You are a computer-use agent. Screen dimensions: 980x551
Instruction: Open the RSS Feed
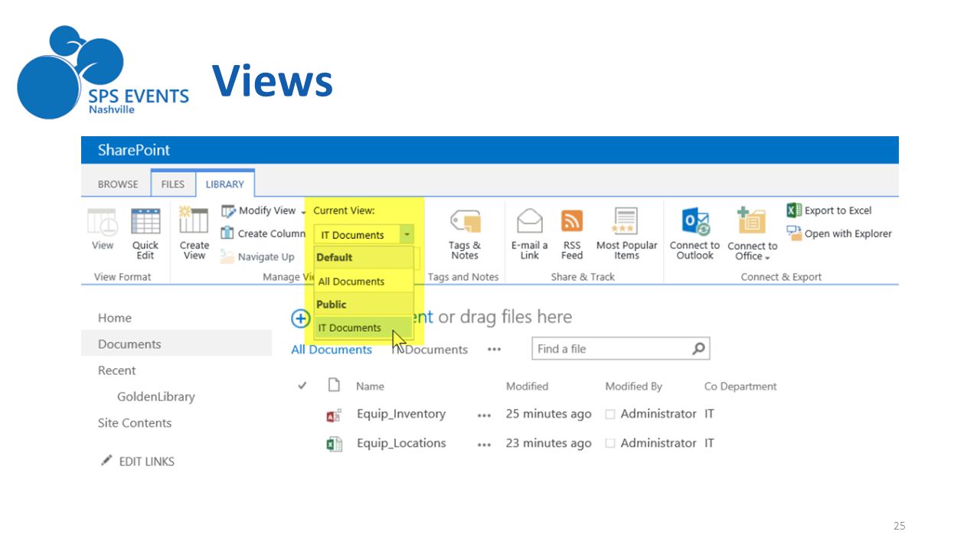pos(572,234)
